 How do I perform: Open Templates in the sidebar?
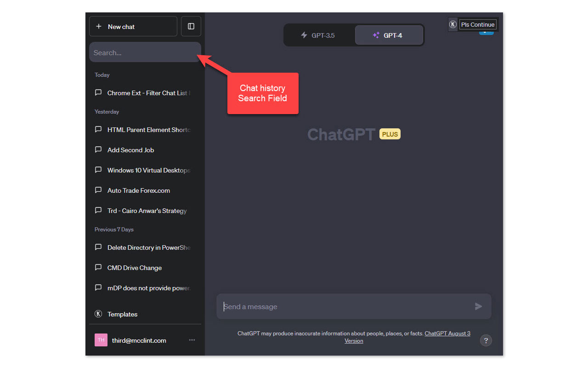pos(145,314)
